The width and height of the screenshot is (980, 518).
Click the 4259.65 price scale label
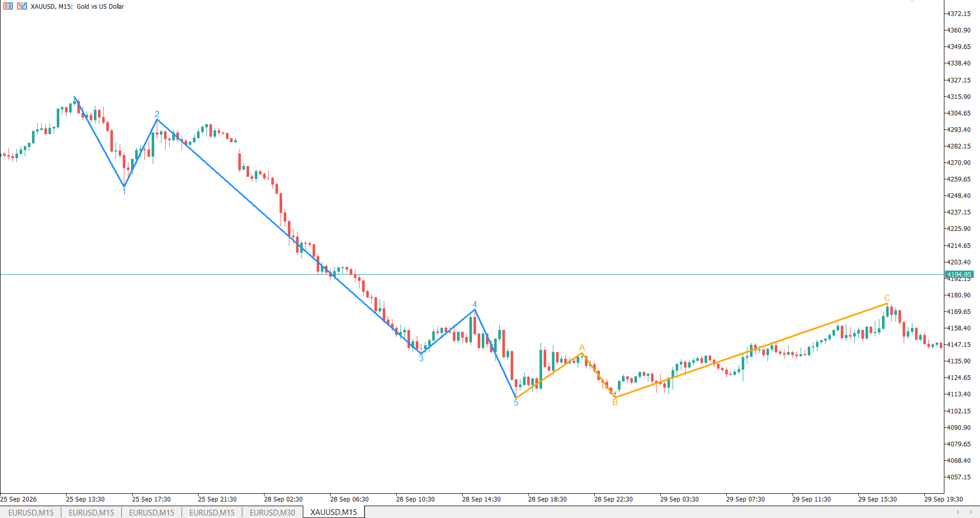coord(958,179)
